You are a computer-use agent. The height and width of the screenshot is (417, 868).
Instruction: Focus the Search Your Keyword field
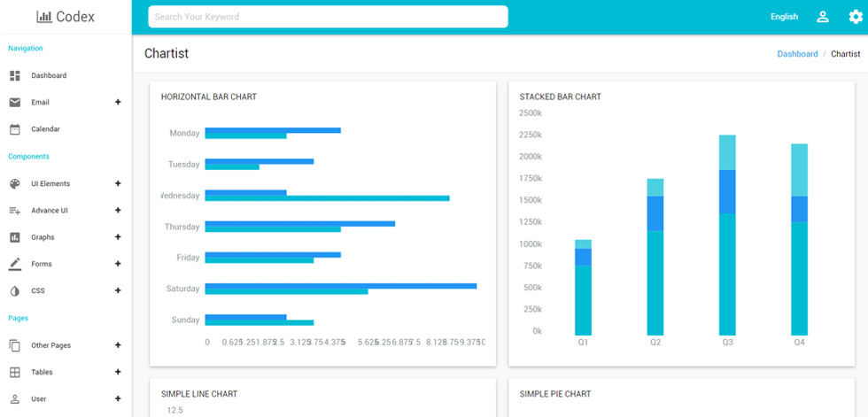pyautogui.click(x=328, y=17)
